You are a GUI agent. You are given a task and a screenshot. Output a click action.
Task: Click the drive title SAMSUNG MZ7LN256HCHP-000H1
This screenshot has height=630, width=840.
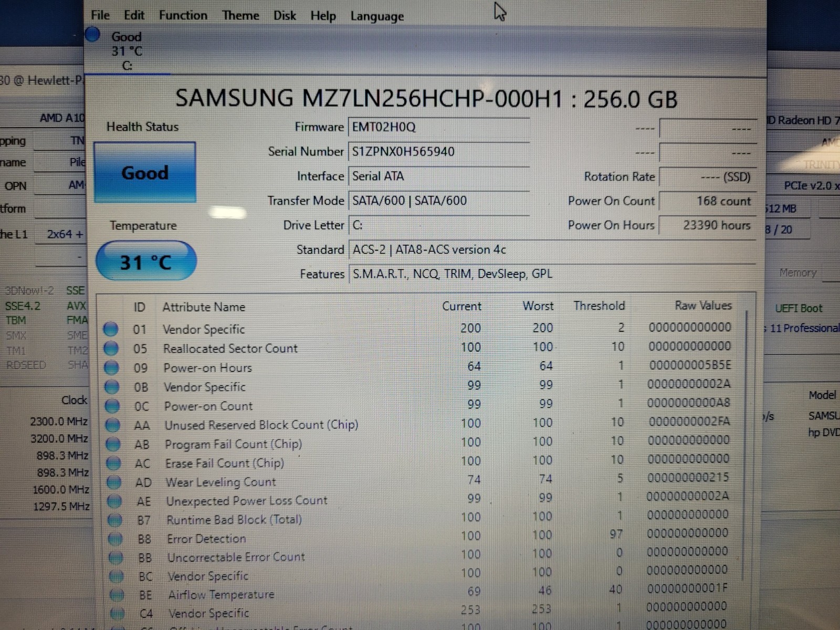[369, 99]
